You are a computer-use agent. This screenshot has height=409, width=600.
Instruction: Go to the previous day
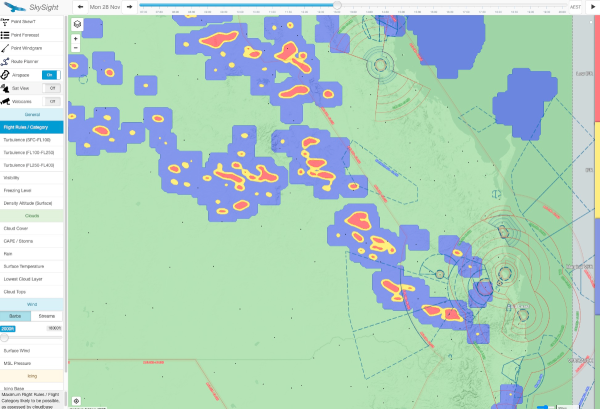click(81, 6)
